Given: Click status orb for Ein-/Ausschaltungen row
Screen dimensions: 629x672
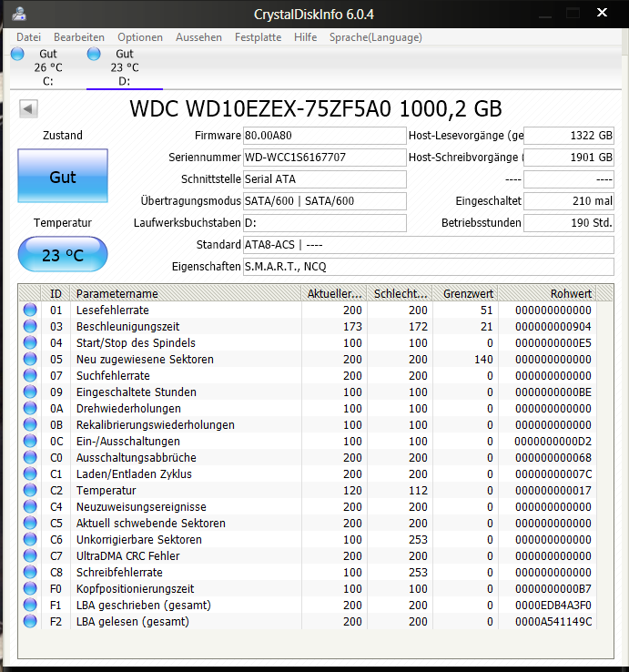Looking at the screenshot, I should click(30, 441).
